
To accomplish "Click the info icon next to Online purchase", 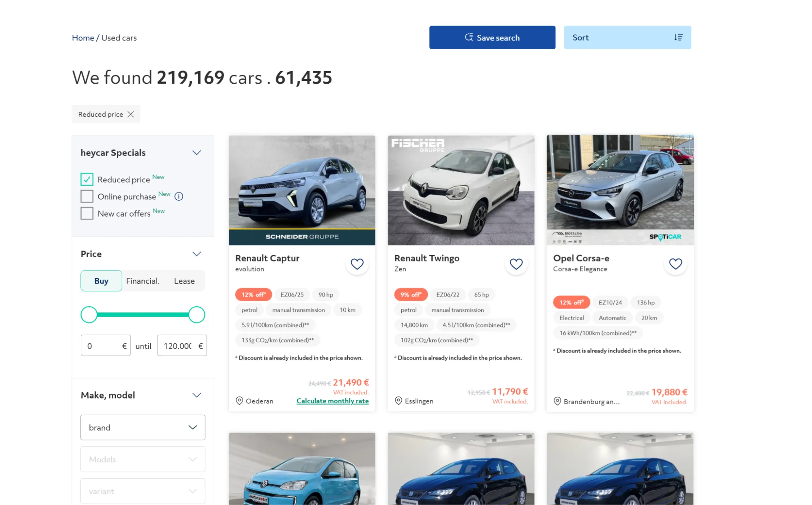I will [179, 197].
